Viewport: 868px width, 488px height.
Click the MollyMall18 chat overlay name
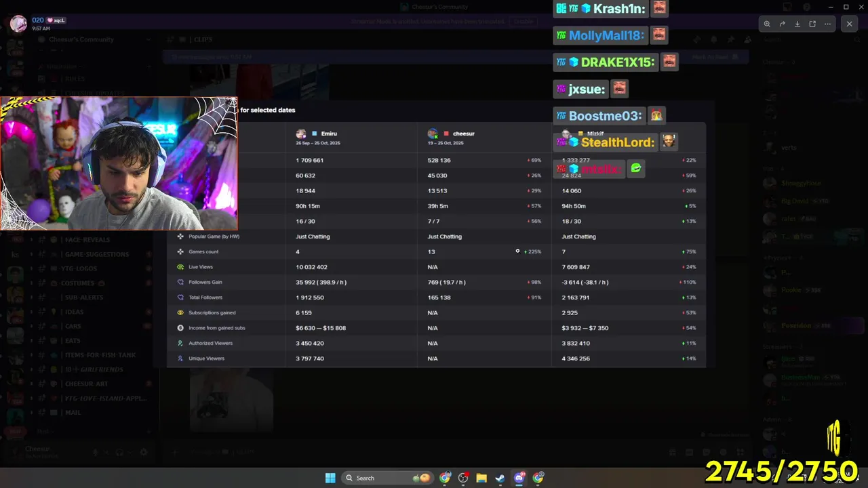click(x=606, y=35)
